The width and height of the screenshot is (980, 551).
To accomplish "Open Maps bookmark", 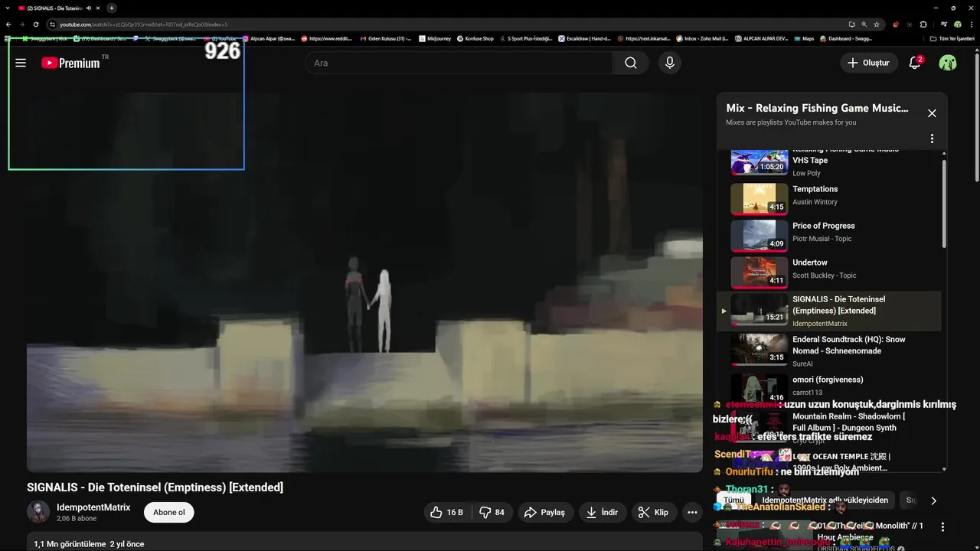I will click(x=804, y=38).
